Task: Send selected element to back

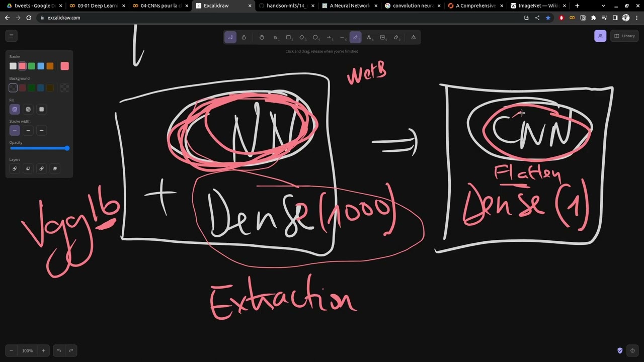Action: [x=15, y=168]
